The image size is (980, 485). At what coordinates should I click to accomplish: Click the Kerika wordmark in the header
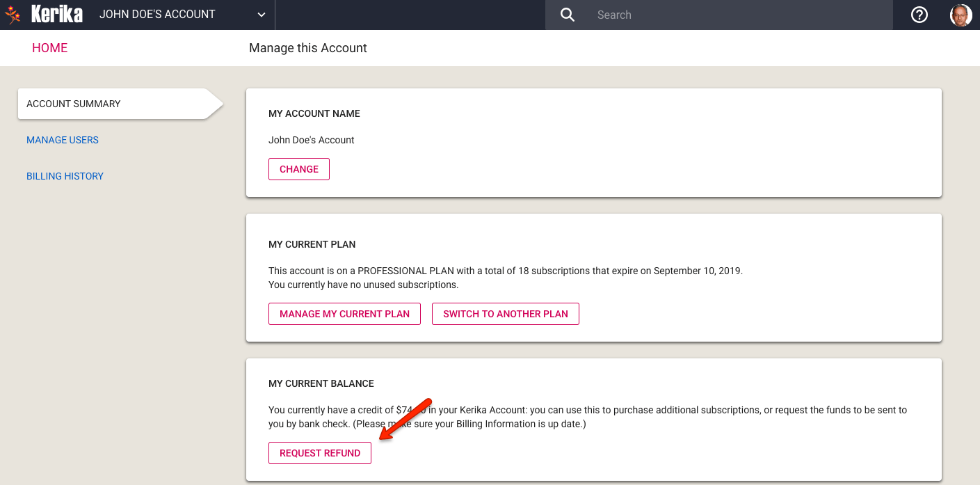(56, 14)
